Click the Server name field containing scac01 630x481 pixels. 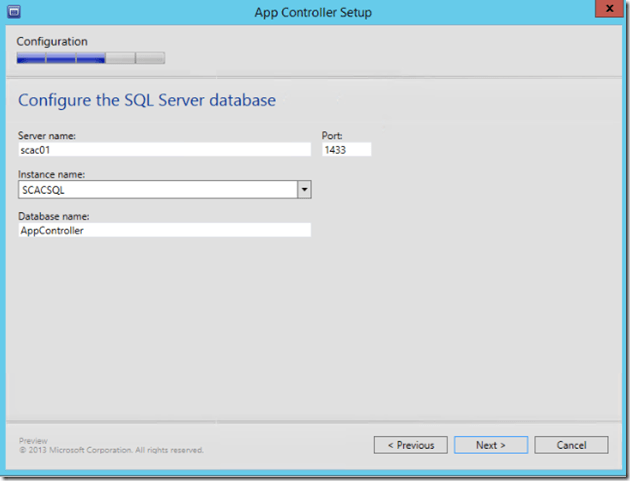coord(165,150)
